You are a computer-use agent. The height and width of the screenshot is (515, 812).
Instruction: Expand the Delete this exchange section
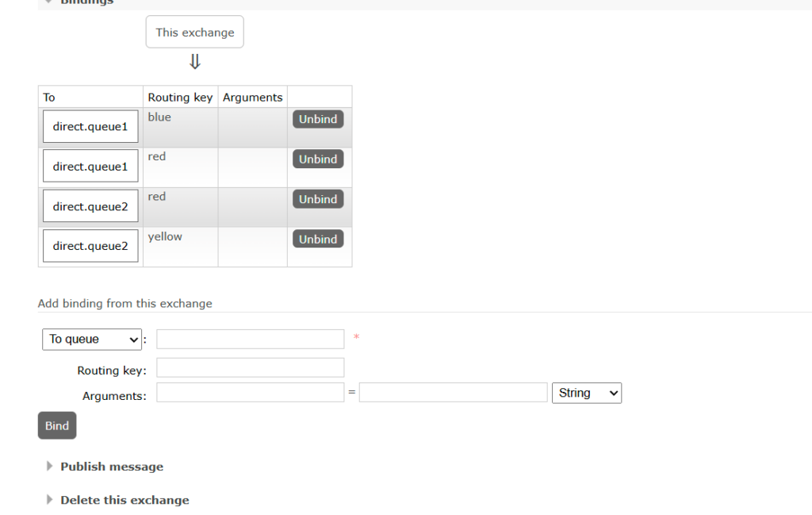[124, 500]
